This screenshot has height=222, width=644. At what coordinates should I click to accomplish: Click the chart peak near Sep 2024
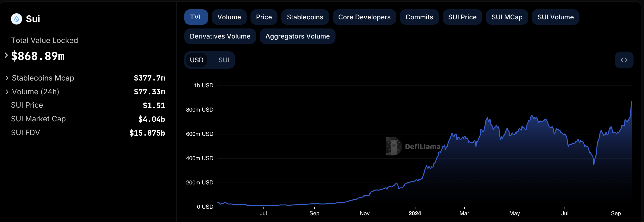tap(631, 102)
